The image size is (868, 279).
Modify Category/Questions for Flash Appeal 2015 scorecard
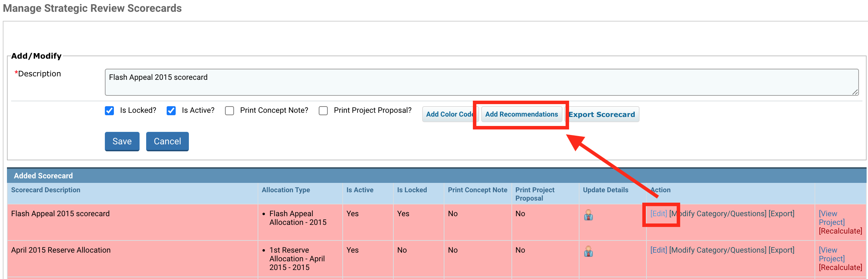tap(718, 214)
